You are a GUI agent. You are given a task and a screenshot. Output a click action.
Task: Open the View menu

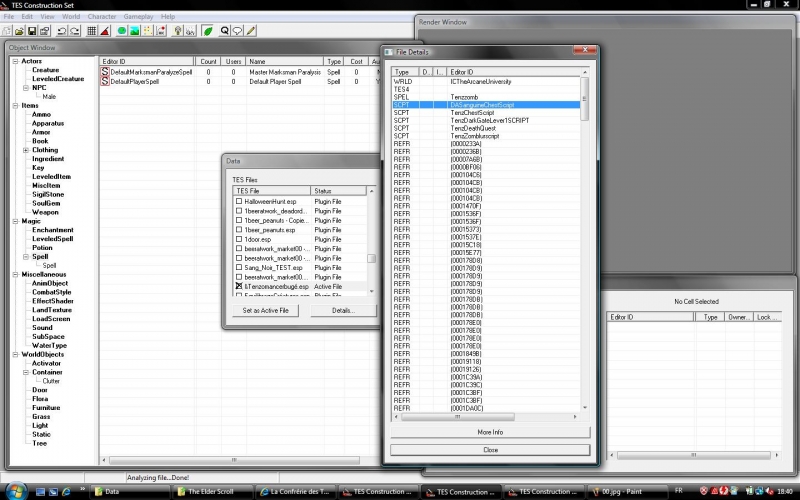[x=47, y=16]
